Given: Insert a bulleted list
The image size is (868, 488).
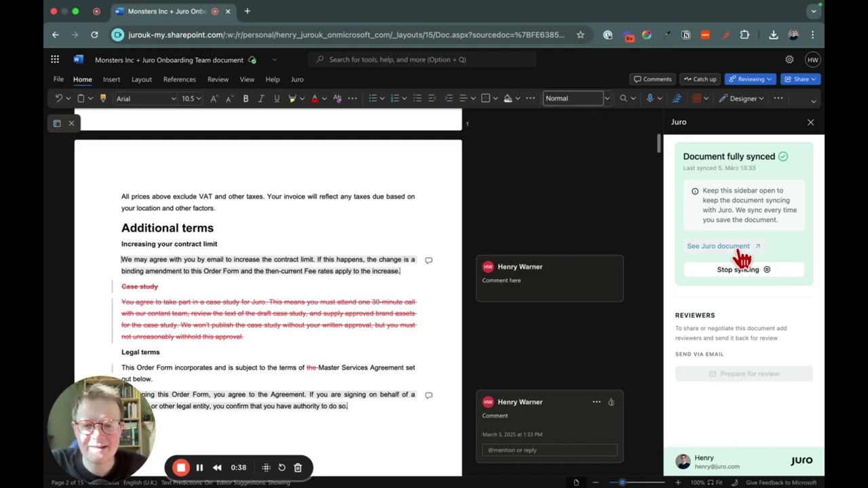Looking at the screenshot, I should click(x=372, y=98).
